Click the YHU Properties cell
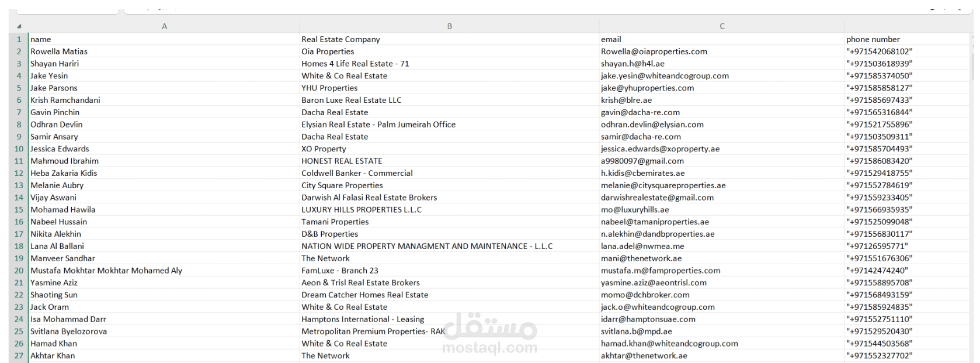Screen dimensions: 980x363 point(449,88)
